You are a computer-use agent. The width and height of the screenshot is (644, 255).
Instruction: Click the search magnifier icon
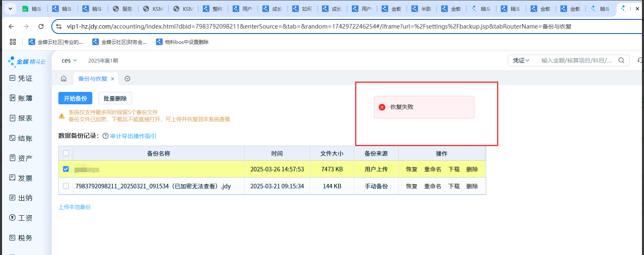coord(621,60)
